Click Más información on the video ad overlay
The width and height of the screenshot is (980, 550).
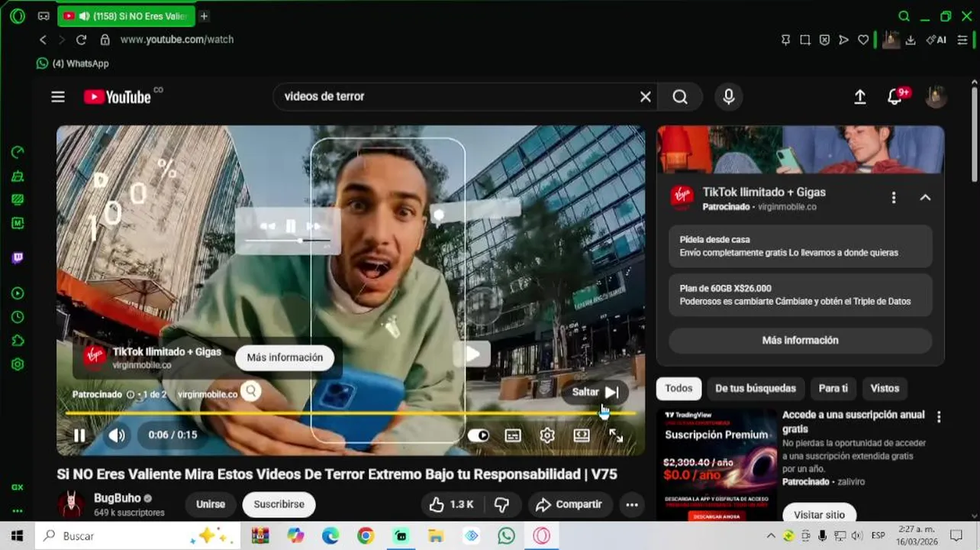[285, 357]
